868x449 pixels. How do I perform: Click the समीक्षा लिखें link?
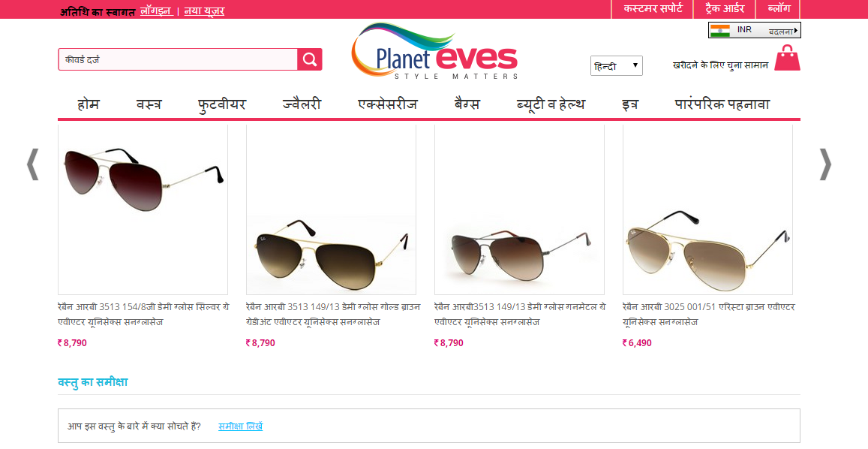coord(240,426)
